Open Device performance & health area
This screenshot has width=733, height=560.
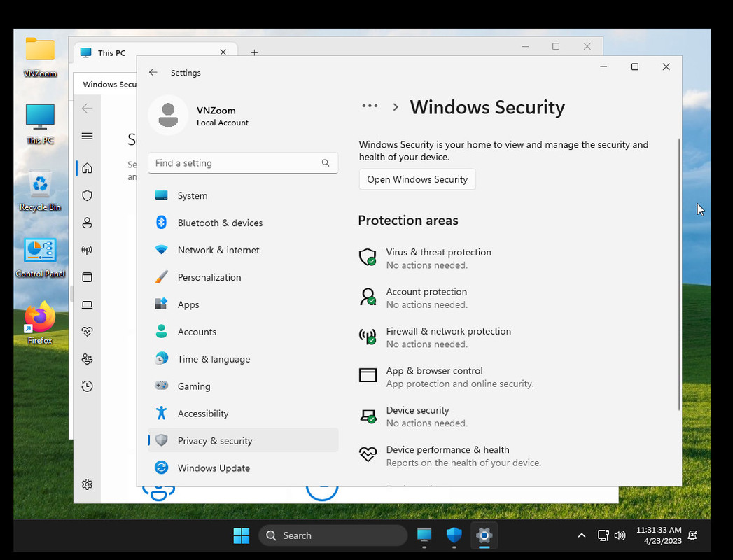pyautogui.click(x=449, y=456)
